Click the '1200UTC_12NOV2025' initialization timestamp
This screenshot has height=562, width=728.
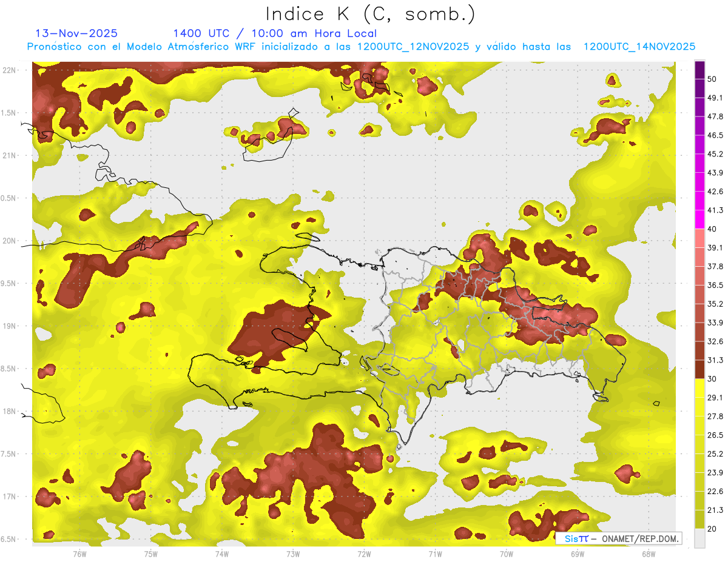tap(413, 47)
